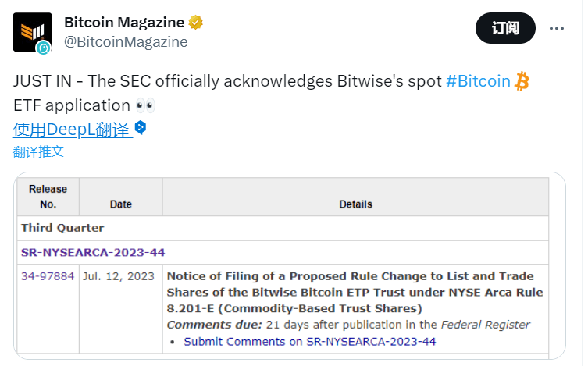Open release number 34-97884 link

tap(48, 276)
